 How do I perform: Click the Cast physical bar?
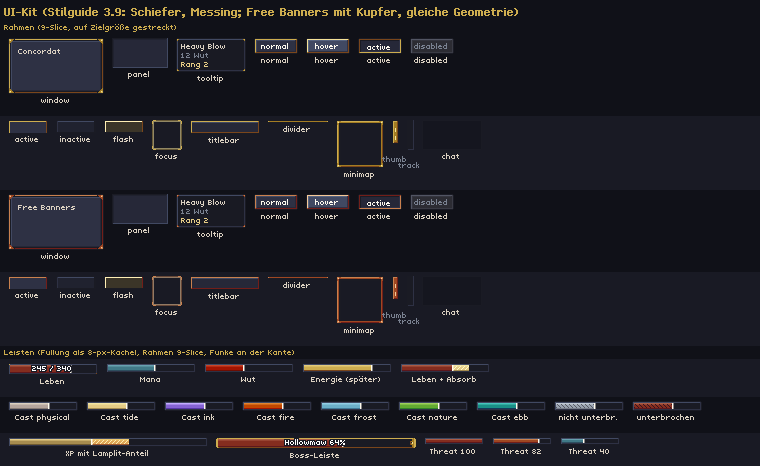(x=43, y=406)
